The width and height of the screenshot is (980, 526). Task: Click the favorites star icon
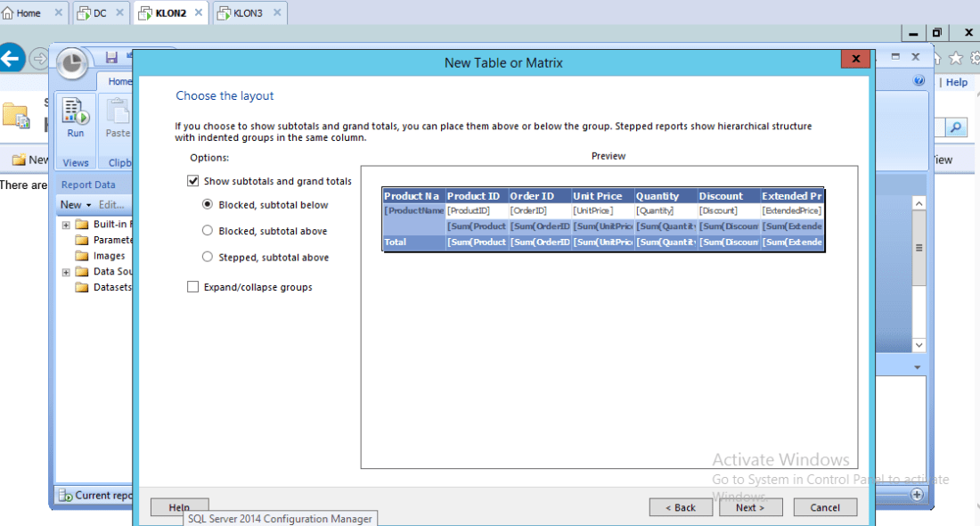pyautogui.click(x=956, y=58)
